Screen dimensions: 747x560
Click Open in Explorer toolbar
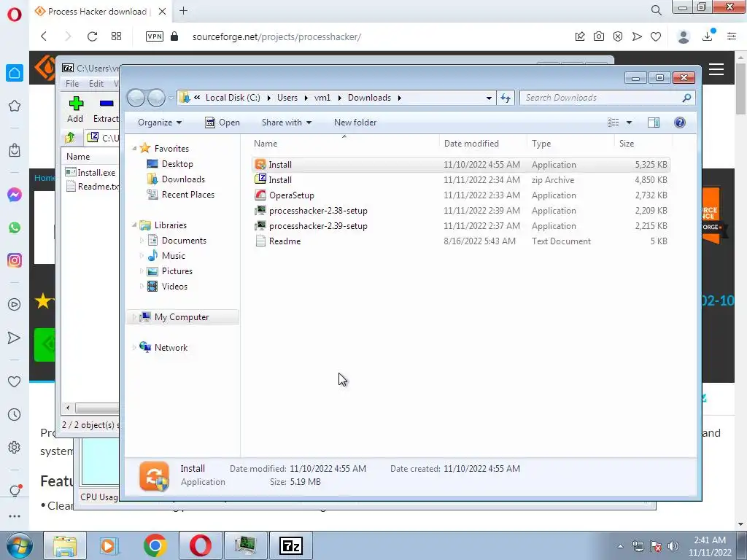click(x=222, y=122)
